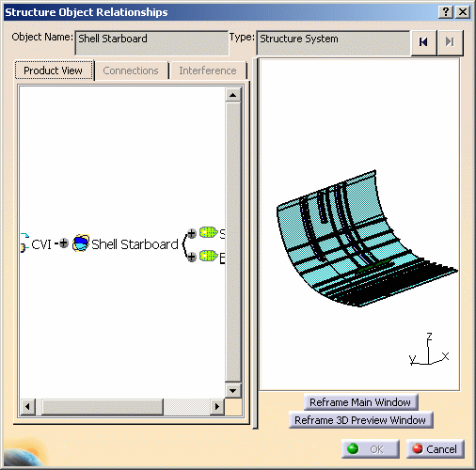Viewport: 476px width, 470px height.
Task: Click the Reframe Main Window button
Action: click(x=360, y=402)
